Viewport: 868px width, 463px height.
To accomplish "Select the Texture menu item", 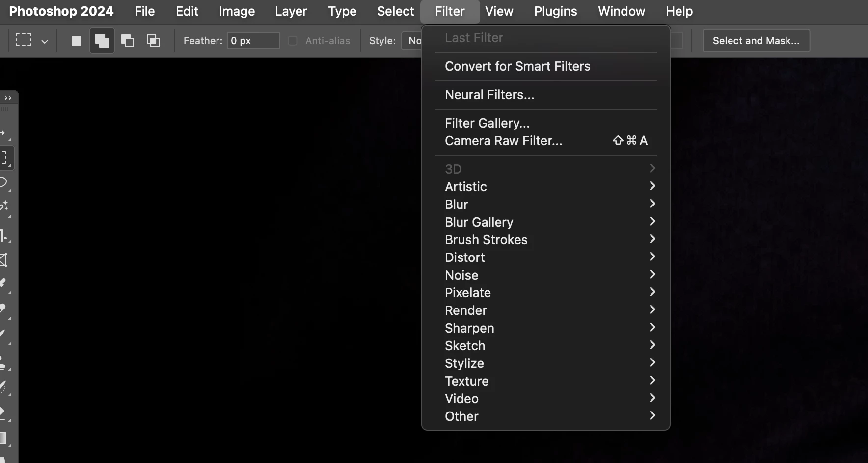I will click(x=546, y=381).
